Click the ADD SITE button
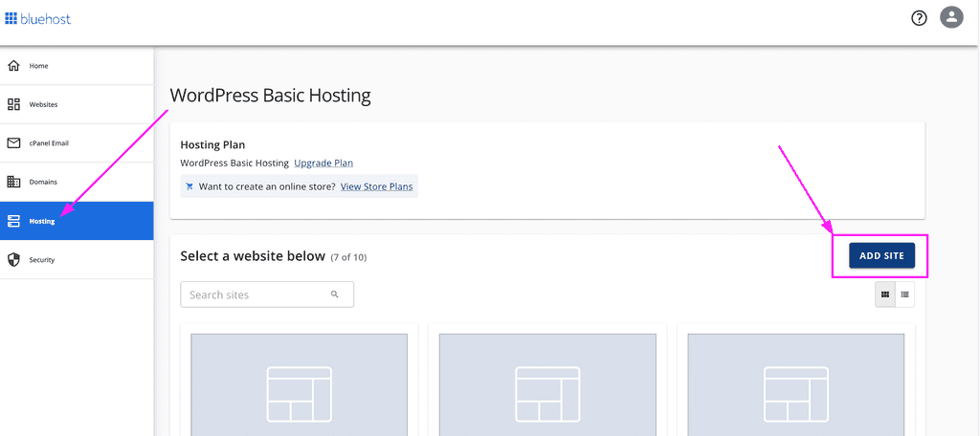Image resolution: width=980 pixels, height=436 pixels. pyautogui.click(x=881, y=255)
